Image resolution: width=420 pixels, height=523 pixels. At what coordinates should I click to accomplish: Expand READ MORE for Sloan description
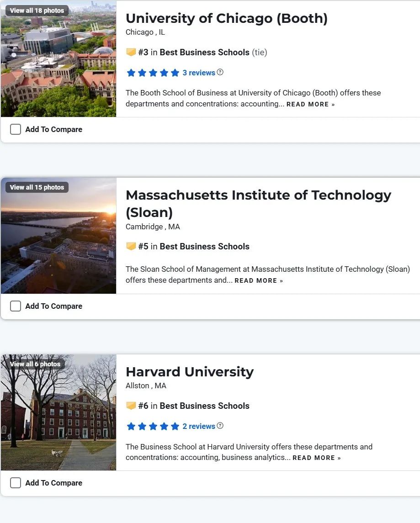(259, 280)
